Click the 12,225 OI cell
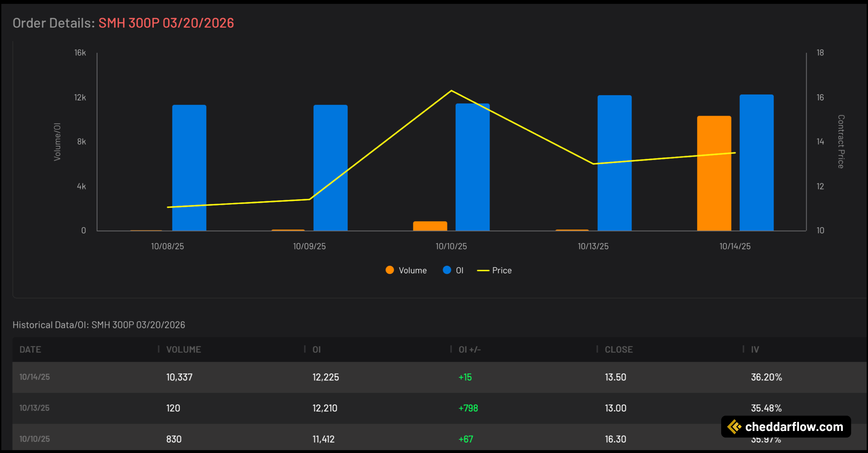Screen dimensions: 868x453 point(326,377)
